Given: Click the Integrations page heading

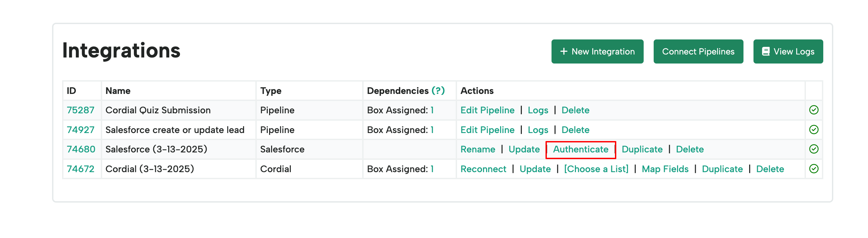Looking at the screenshot, I should click(121, 50).
